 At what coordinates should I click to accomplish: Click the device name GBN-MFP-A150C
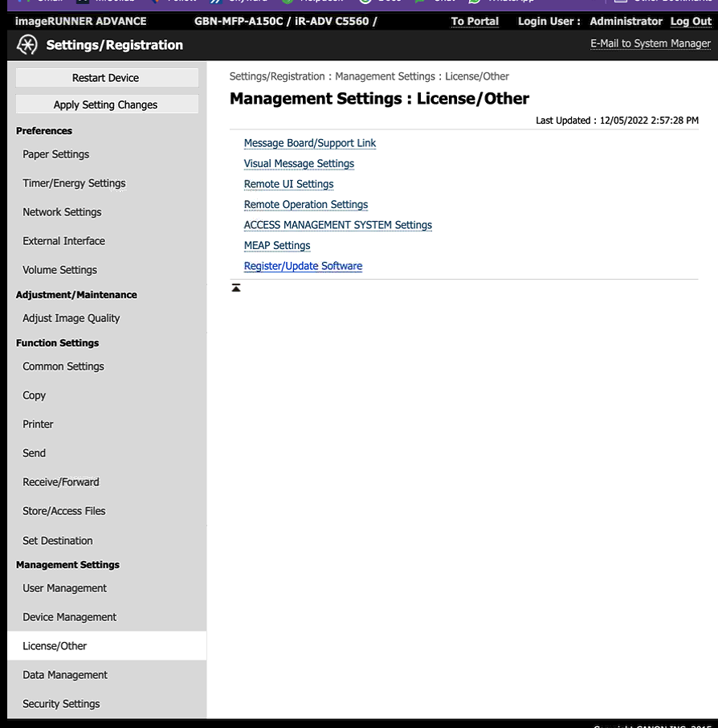(239, 22)
